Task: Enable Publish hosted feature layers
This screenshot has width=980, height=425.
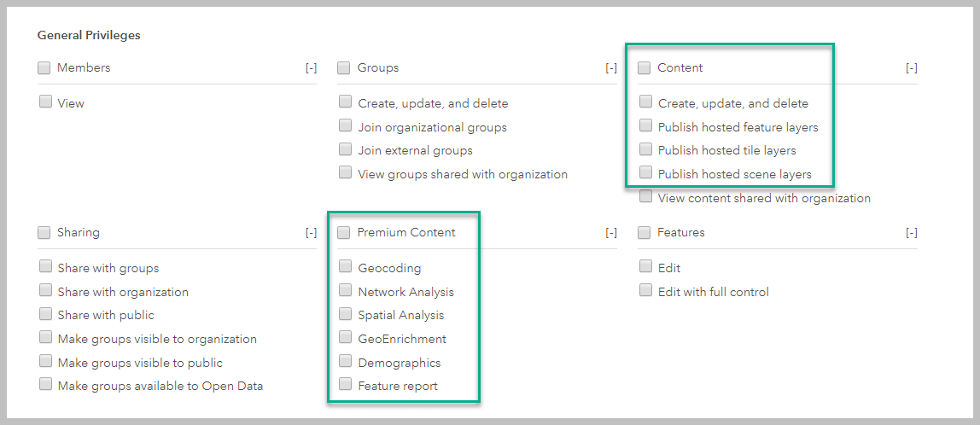Action: [x=645, y=126]
